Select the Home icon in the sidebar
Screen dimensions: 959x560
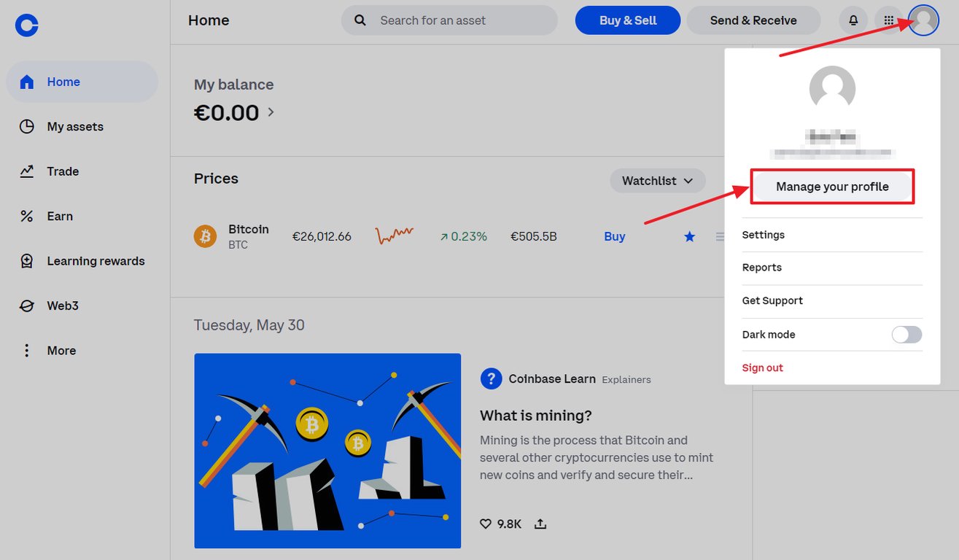point(26,82)
